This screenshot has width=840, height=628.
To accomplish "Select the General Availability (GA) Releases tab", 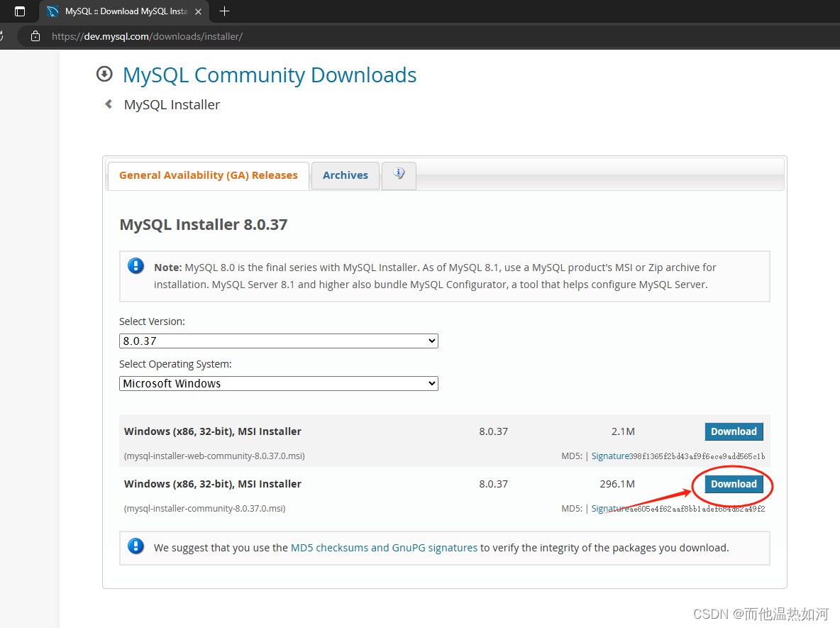I will tap(208, 175).
